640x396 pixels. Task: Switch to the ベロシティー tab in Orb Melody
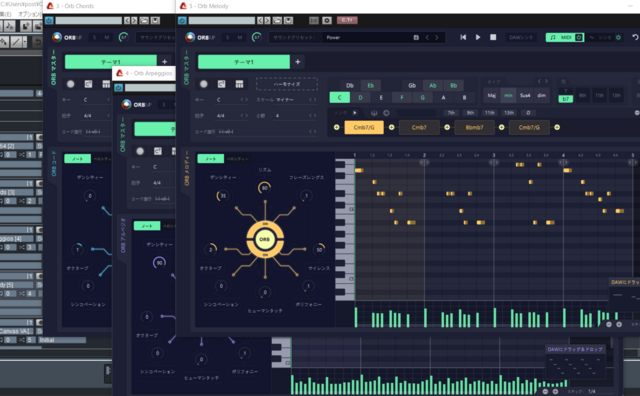point(238,159)
